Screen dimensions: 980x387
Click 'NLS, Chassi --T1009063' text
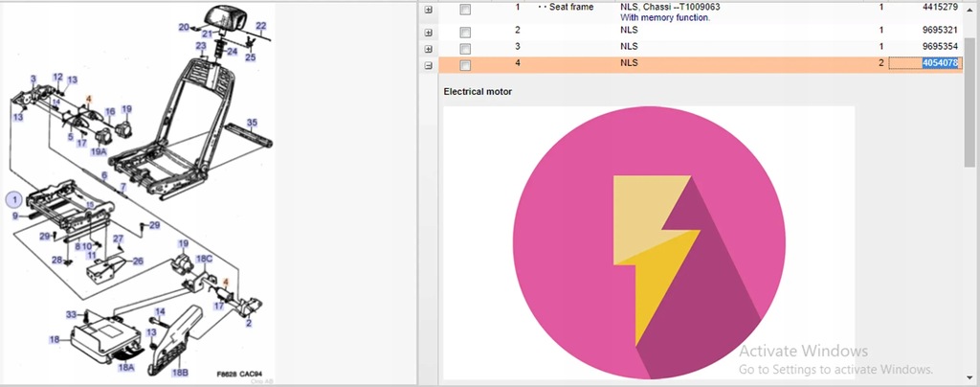pos(670,8)
